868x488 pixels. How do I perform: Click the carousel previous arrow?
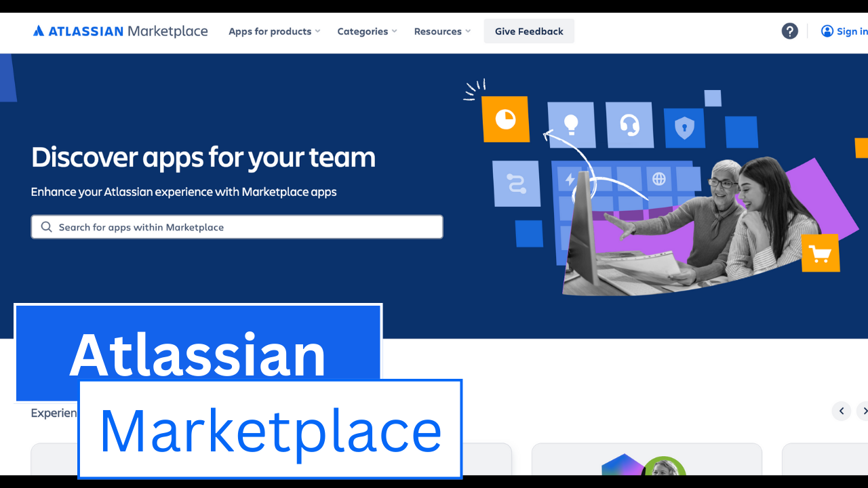(842, 411)
